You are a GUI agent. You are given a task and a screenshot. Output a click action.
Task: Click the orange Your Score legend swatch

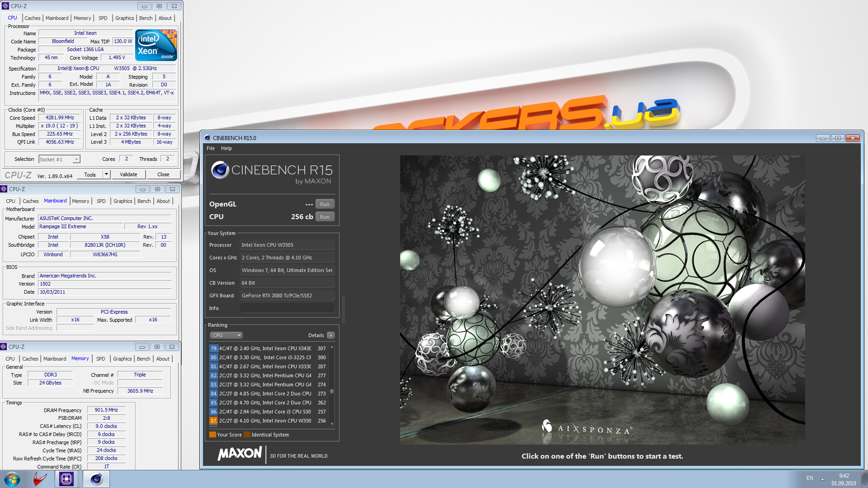click(212, 435)
